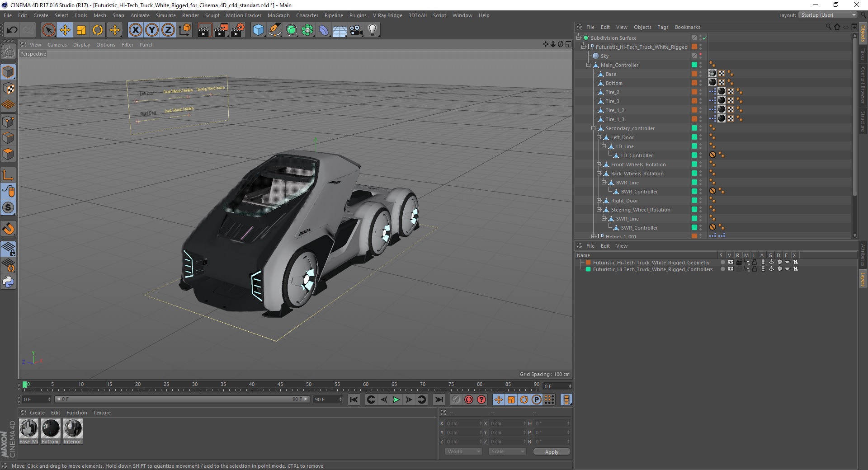Toggle visibility dots for Sky object
Image resolution: width=868 pixels, height=470 pixels.
pos(701,56)
